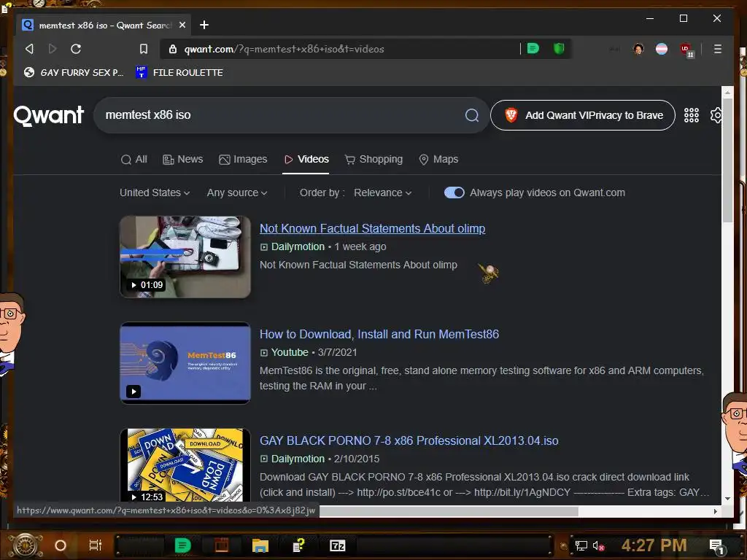Open Cortana circle on taskbar
Image resolution: width=747 pixels, height=560 pixels.
(61, 545)
